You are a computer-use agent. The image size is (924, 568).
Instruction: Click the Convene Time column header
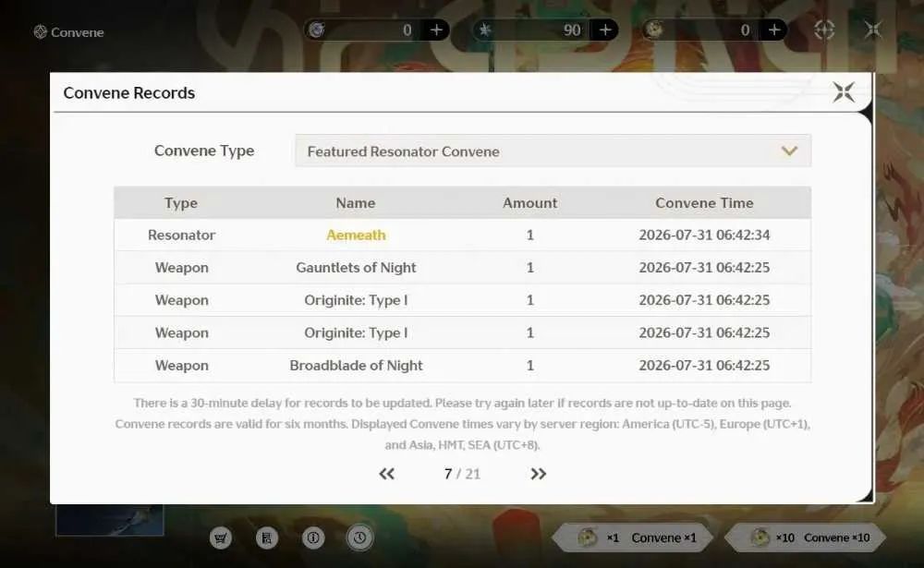click(704, 202)
